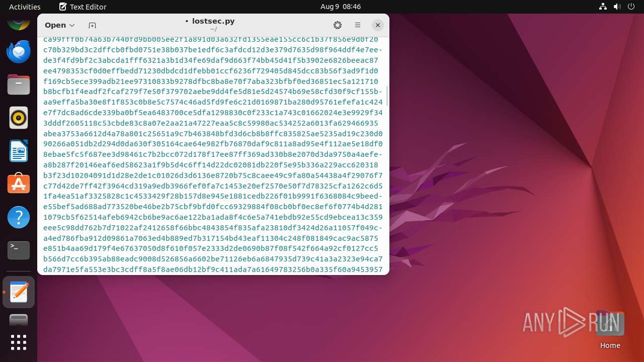Launch Terminal from the dock
This screenshot has width=644, height=362.
click(x=19, y=250)
